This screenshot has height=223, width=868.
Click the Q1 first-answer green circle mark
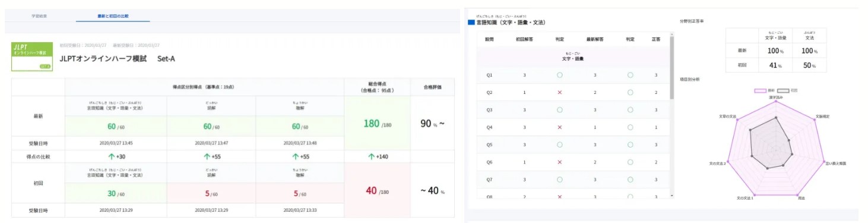(559, 75)
